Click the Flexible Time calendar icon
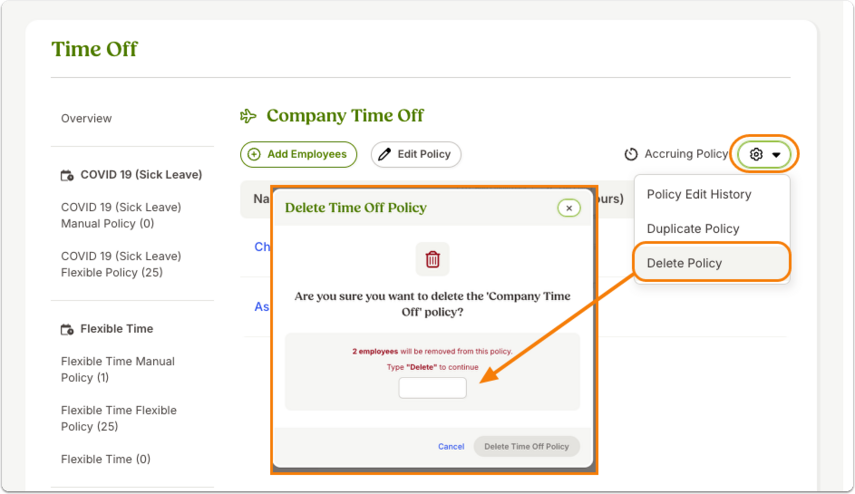This screenshot has height=494, width=855. (67, 329)
